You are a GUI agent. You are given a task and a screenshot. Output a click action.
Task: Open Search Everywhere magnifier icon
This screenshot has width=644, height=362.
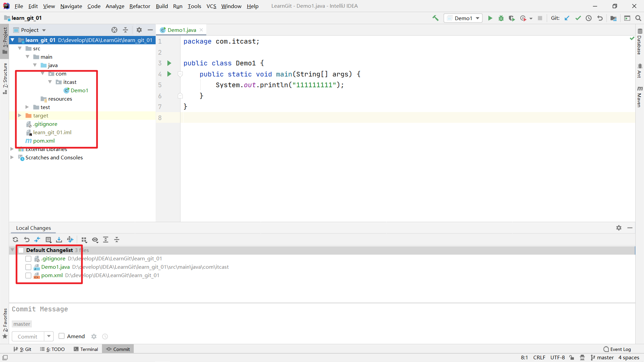click(x=638, y=18)
